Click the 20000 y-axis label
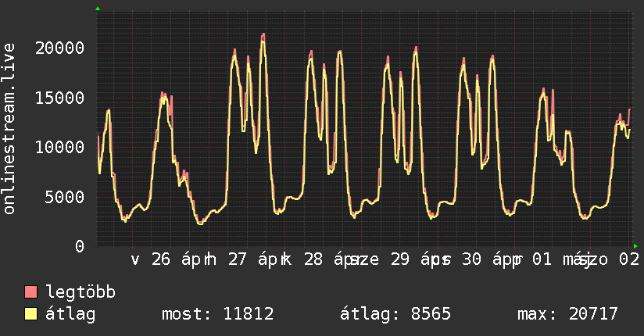644x336 pixels. [60, 48]
